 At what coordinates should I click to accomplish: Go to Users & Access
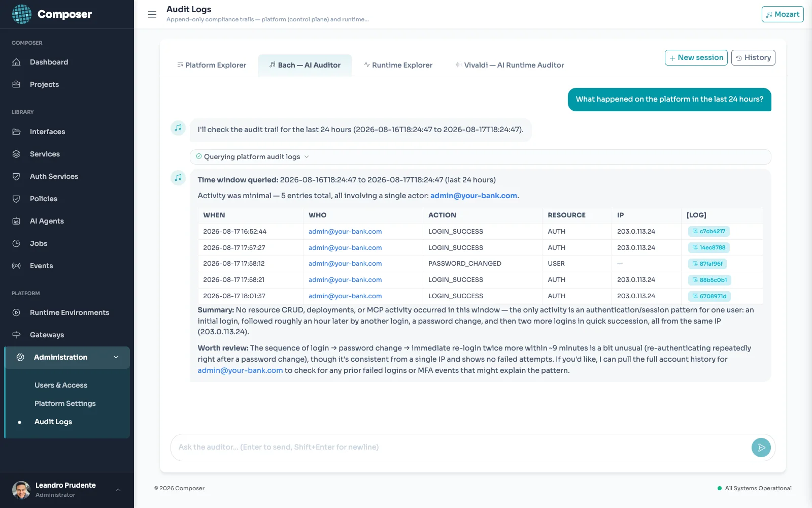[x=61, y=385]
